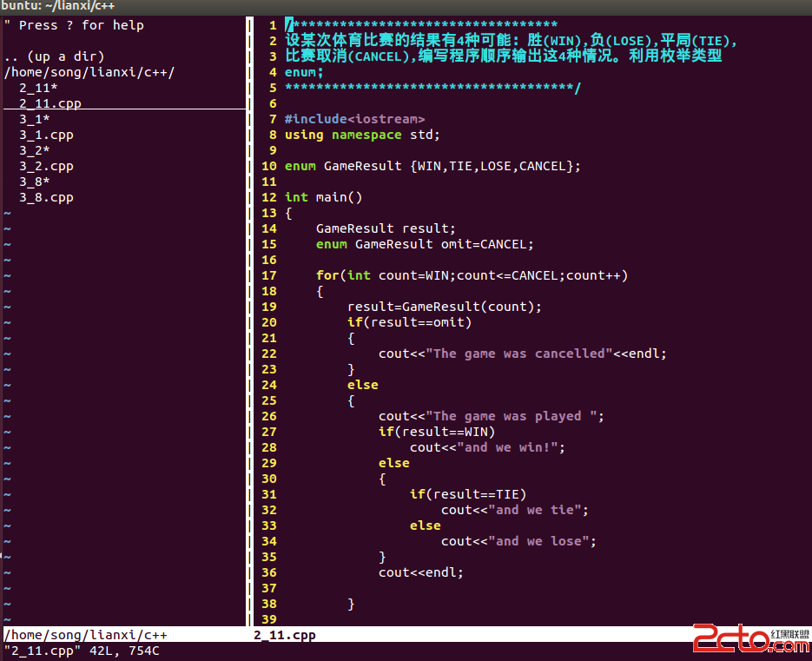Select the 3_1* executable entry
The height and width of the screenshot is (661, 812).
(x=34, y=119)
